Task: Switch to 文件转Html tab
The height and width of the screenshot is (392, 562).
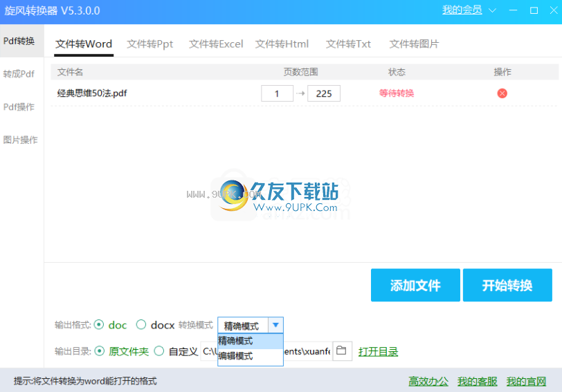Action: tap(282, 44)
